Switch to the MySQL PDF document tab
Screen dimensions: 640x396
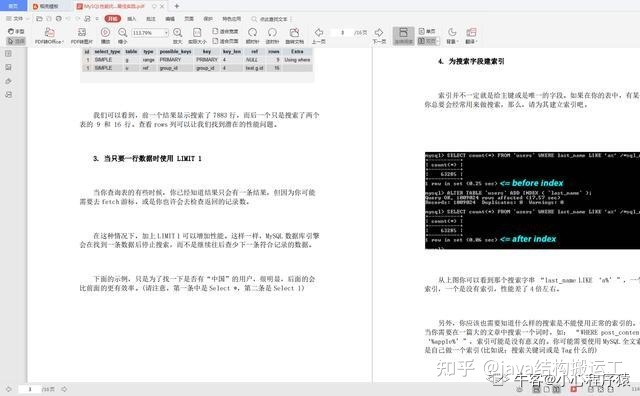point(114,6)
